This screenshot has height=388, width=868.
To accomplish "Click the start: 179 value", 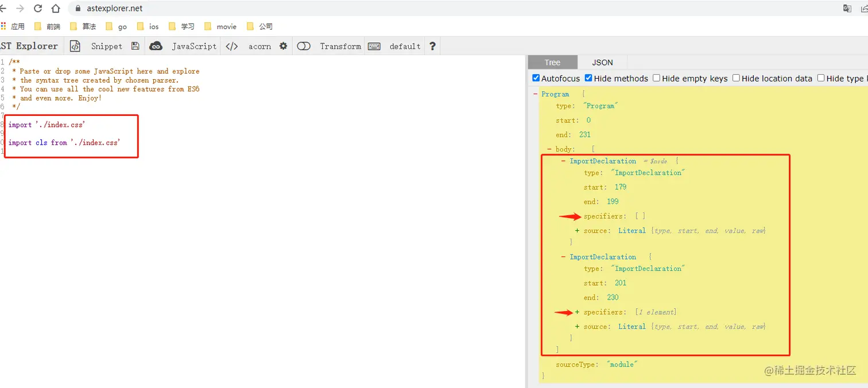I will [620, 187].
